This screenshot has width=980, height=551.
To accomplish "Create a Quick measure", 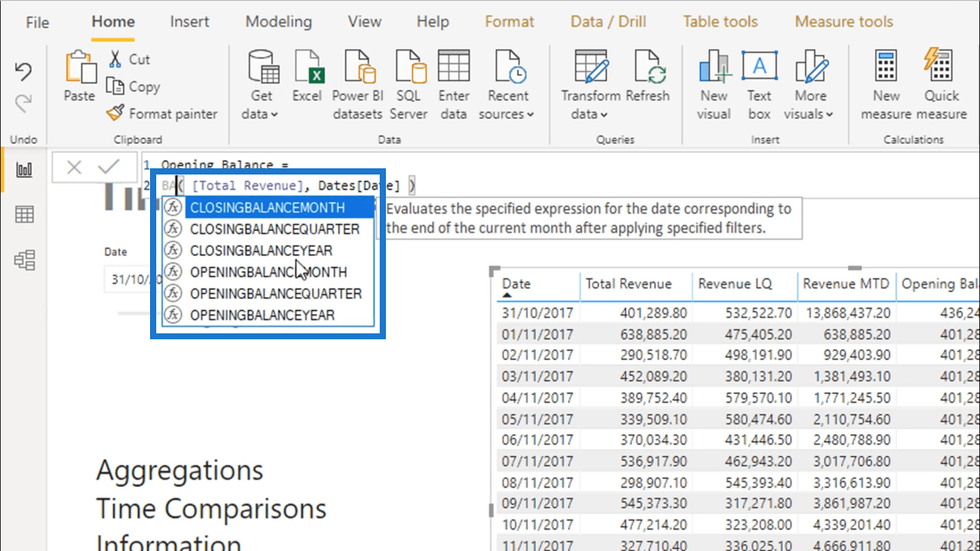I will coord(941,86).
